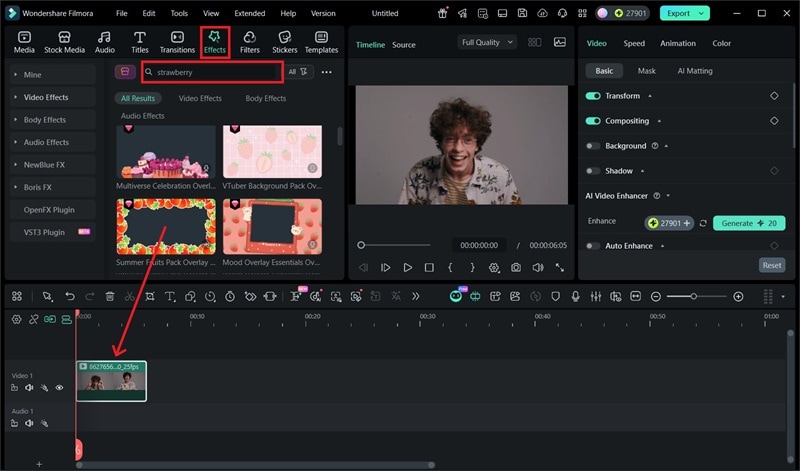
Task: Select the crop tool in timeline toolbar
Action: (x=149, y=296)
